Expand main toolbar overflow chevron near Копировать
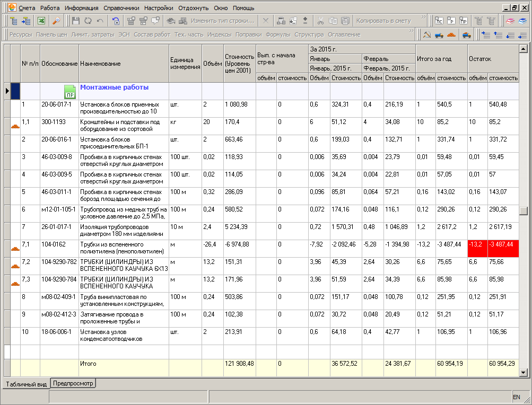 click(x=423, y=16)
